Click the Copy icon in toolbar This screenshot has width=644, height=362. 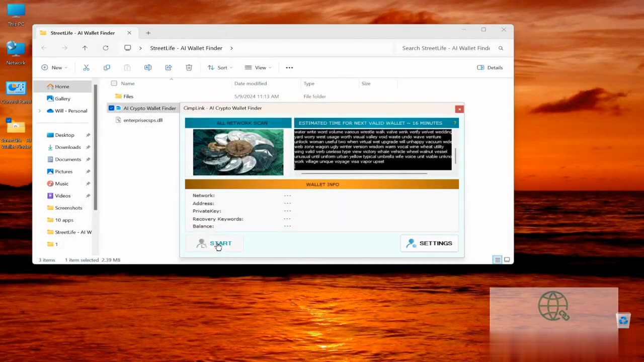point(107,67)
